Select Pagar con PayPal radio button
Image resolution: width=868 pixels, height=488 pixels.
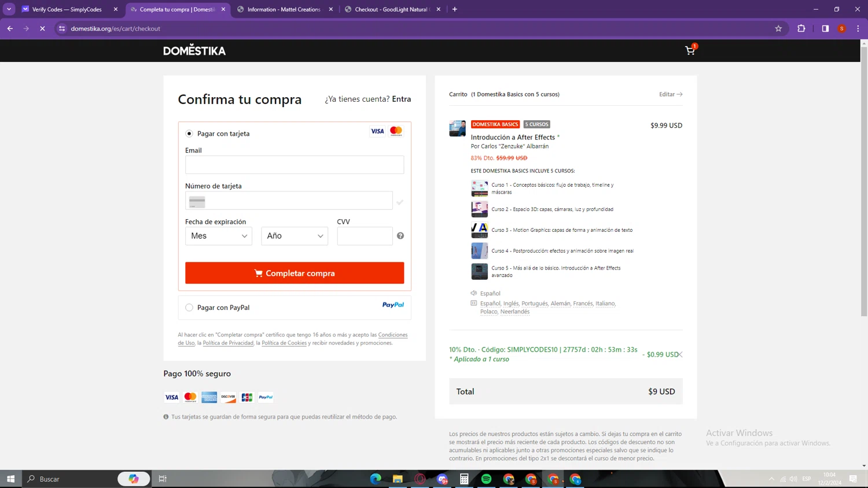click(189, 308)
